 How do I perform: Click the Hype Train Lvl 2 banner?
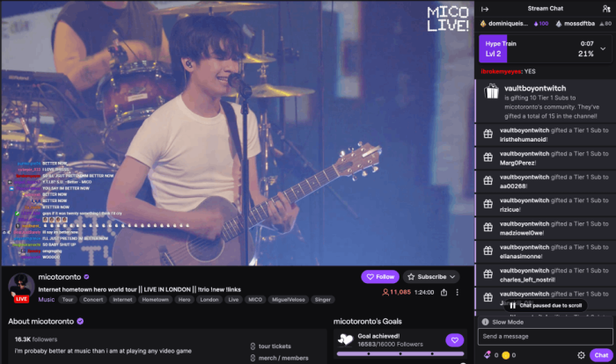546,48
